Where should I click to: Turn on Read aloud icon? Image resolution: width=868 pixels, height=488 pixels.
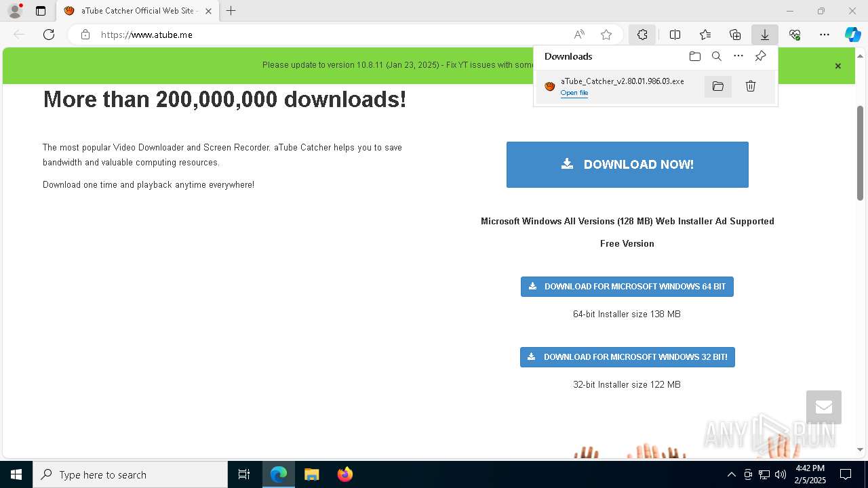(579, 35)
